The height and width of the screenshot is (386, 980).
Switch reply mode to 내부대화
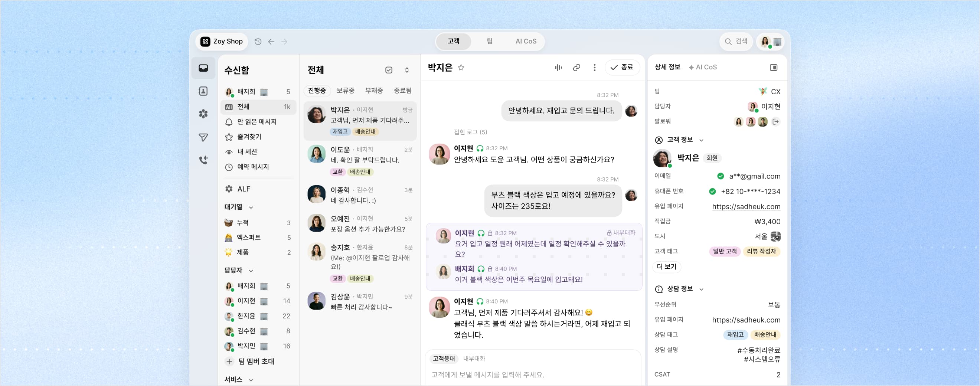[x=474, y=358]
